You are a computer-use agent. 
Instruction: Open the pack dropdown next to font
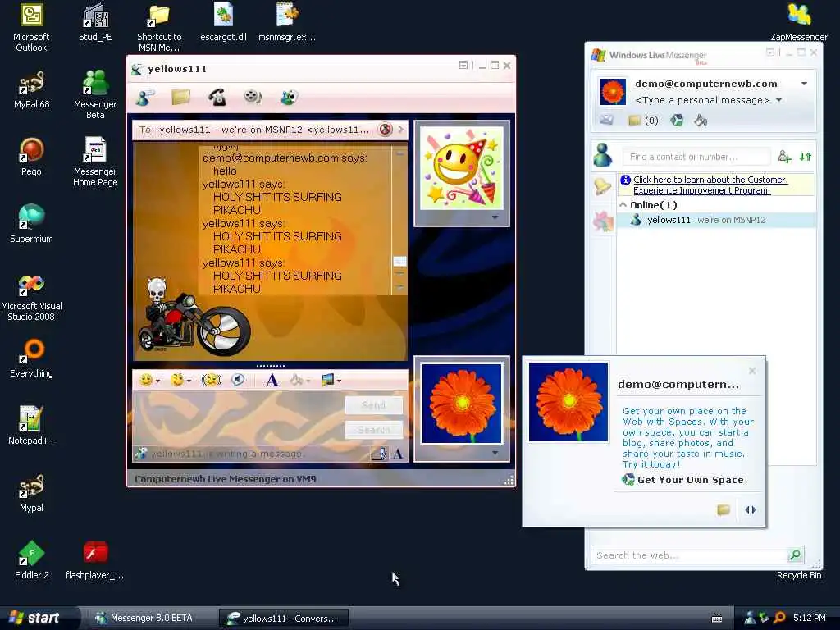(308, 381)
